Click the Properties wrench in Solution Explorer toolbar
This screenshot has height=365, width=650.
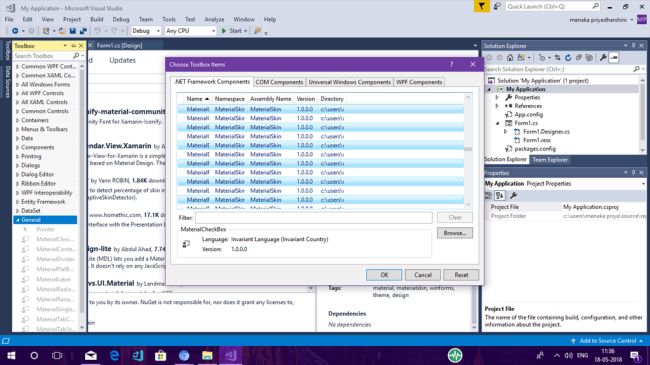604,58
